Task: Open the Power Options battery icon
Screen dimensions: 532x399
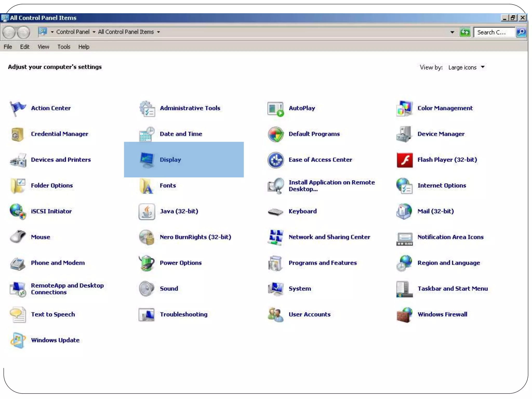Action: [x=147, y=263]
